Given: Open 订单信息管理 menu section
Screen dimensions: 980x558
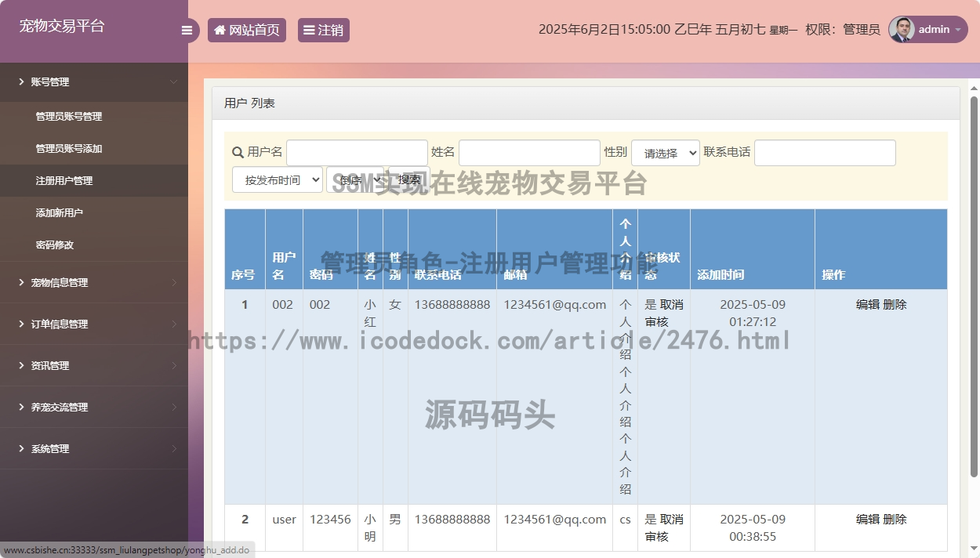Looking at the screenshot, I should tap(94, 324).
